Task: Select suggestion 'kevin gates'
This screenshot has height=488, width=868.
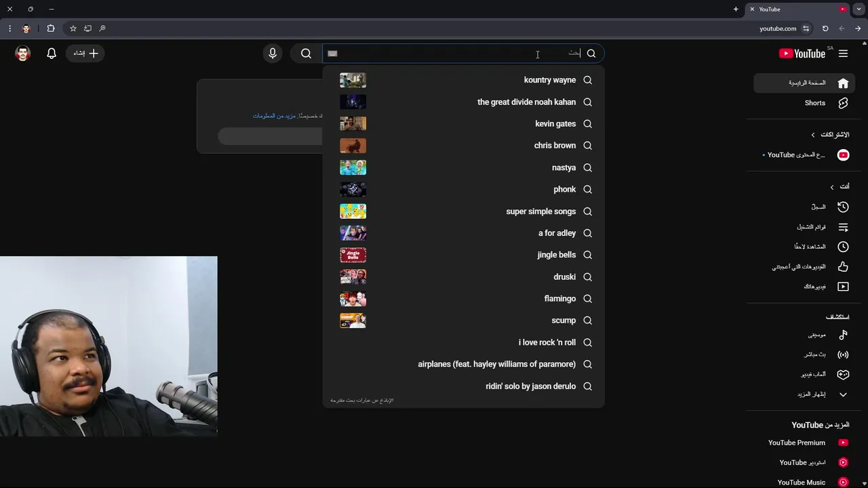Action: click(463, 124)
